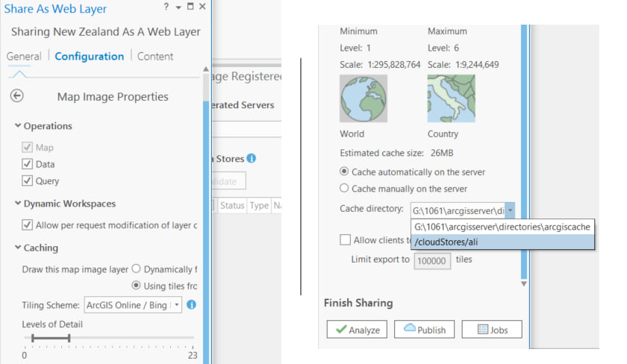Click the Type column header
This screenshot has height=364, width=627.
(259, 205)
